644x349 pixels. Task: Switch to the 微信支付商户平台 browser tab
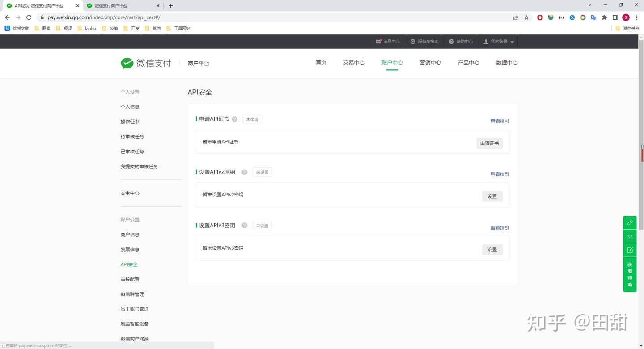coord(123,6)
